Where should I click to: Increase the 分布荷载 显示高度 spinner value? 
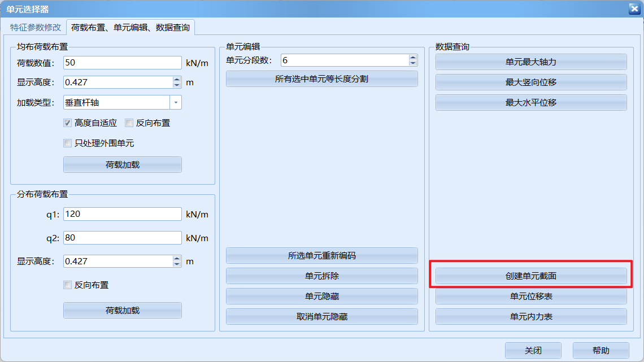(177, 258)
